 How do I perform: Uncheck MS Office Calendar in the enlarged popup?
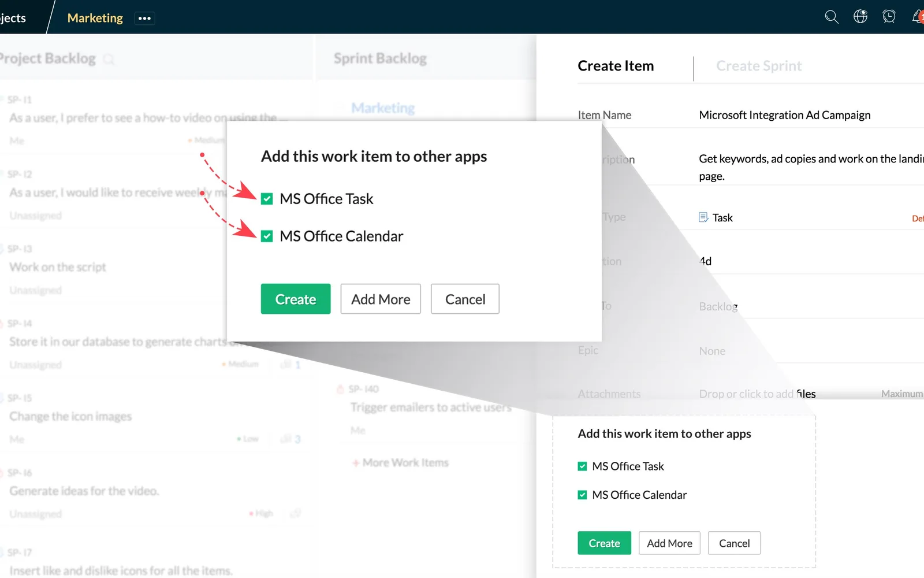point(267,236)
